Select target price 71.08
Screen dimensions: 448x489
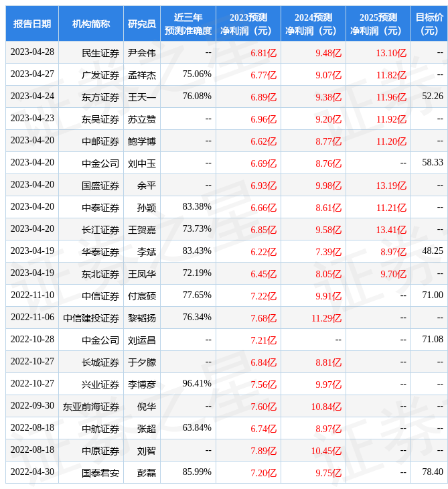pos(433,340)
